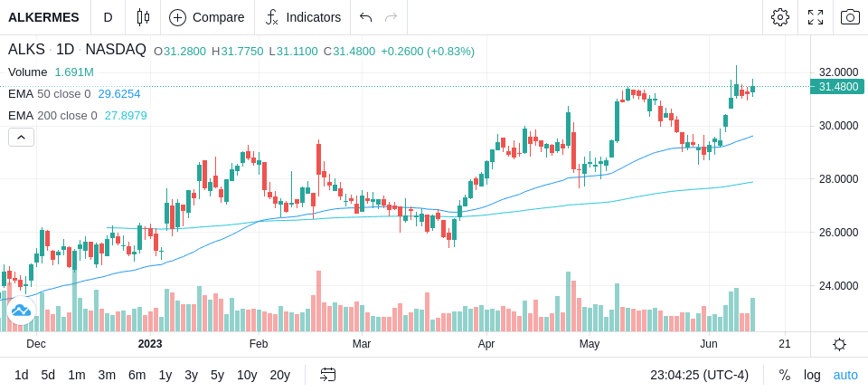Collapse the indicator legend with chevron

21,137
